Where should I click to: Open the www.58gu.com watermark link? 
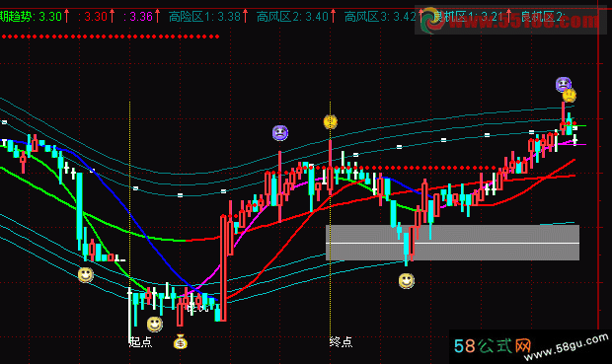566,346
